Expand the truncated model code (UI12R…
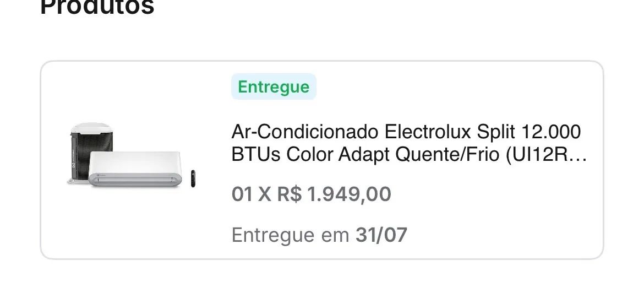The image size is (644, 298). click(546, 155)
